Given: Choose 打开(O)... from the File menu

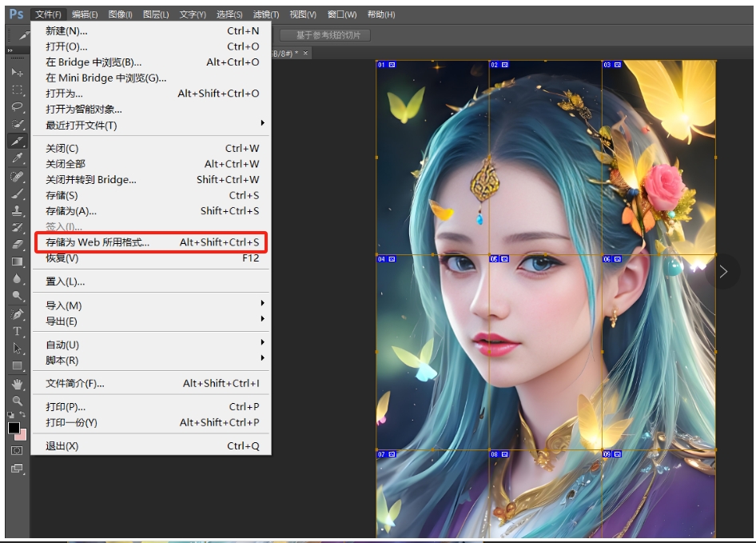Looking at the screenshot, I should 151,46.
